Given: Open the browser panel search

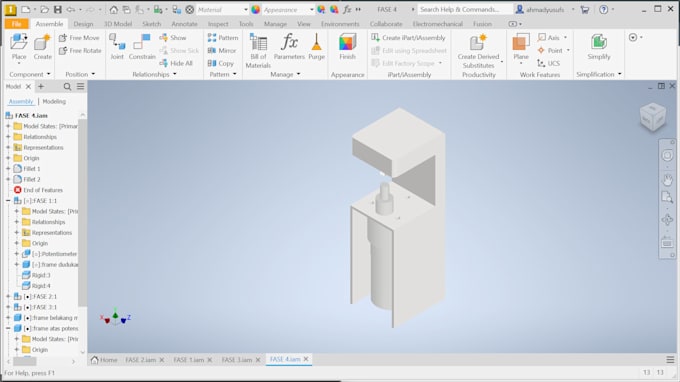Looking at the screenshot, I should click(67, 86).
